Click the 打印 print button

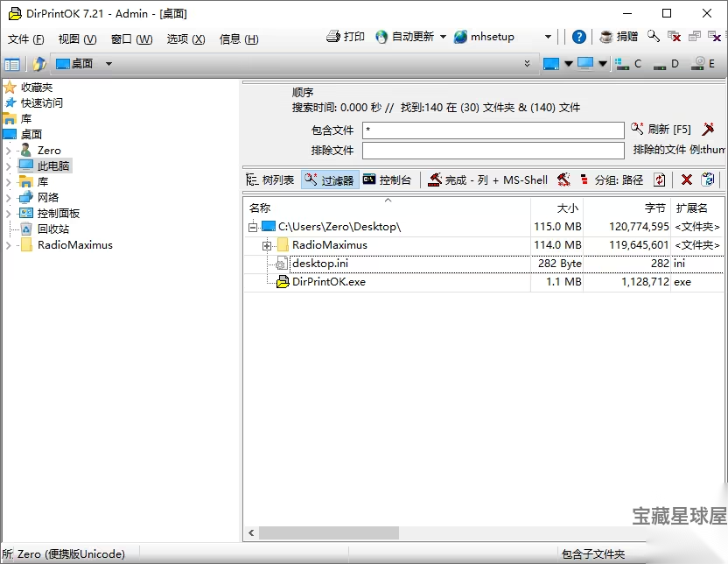click(x=346, y=36)
